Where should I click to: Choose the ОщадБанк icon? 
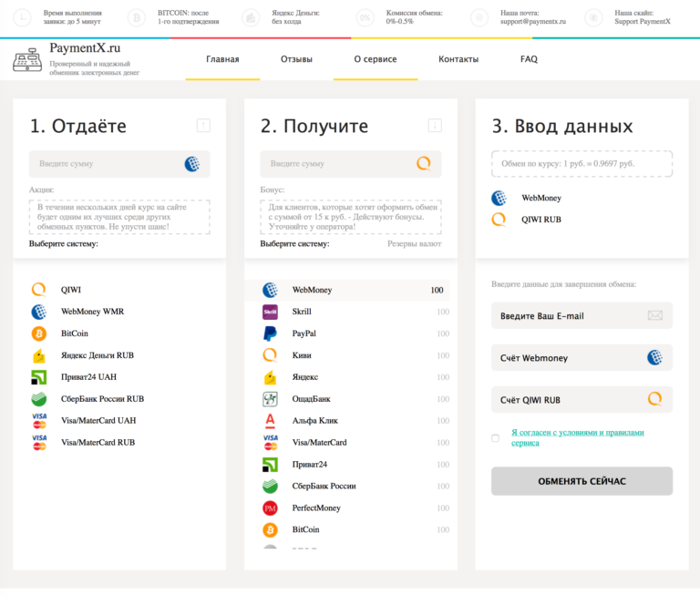pyautogui.click(x=270, y=398)
